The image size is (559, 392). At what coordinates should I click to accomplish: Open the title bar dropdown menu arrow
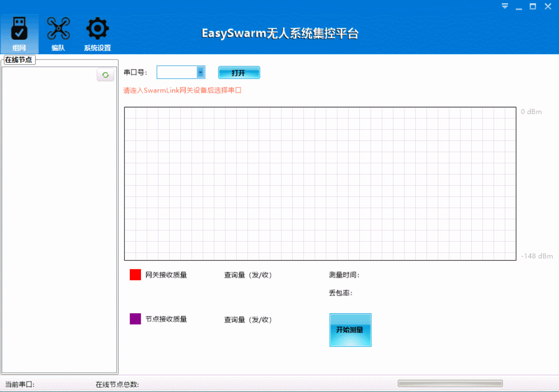[505, 6]
